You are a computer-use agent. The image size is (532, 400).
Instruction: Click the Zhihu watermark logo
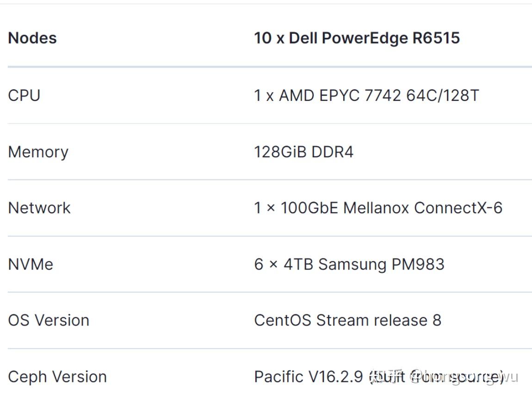point(388,376)
